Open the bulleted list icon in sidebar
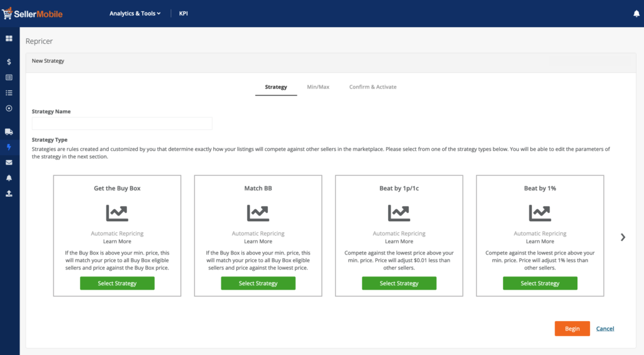Image resolution: width=644 pixels, height=355 pixels. pos(9,93)
